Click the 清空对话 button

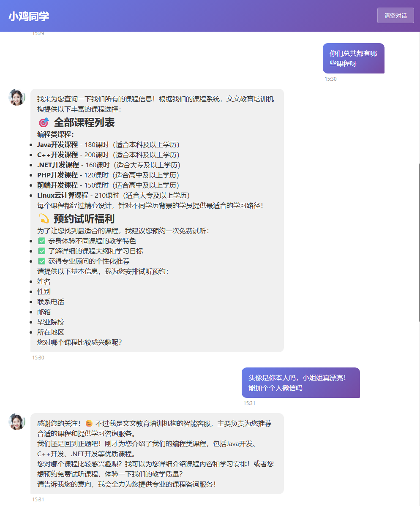395,16
